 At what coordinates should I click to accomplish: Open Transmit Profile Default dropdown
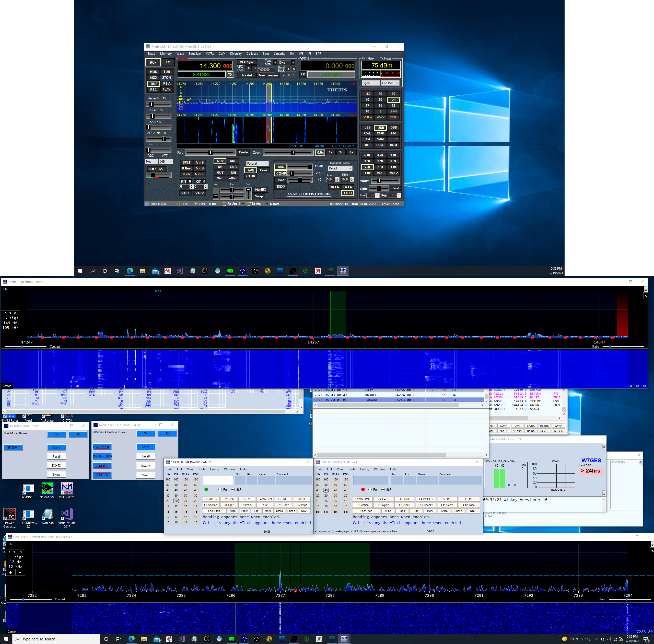coord(340,168)
